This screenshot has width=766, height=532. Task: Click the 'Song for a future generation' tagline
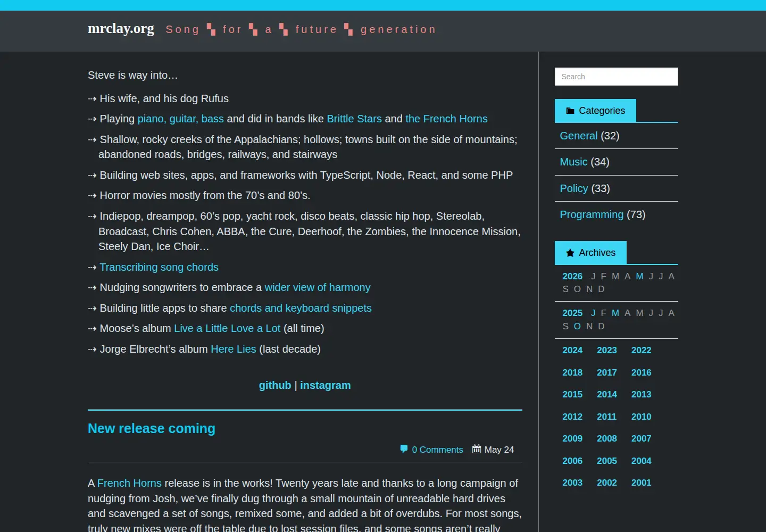(301, 29)
